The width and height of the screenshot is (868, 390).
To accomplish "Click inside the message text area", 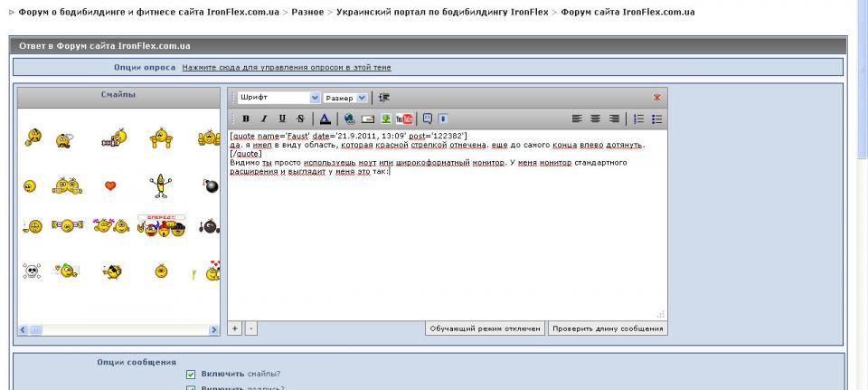I will pos(448,235).
